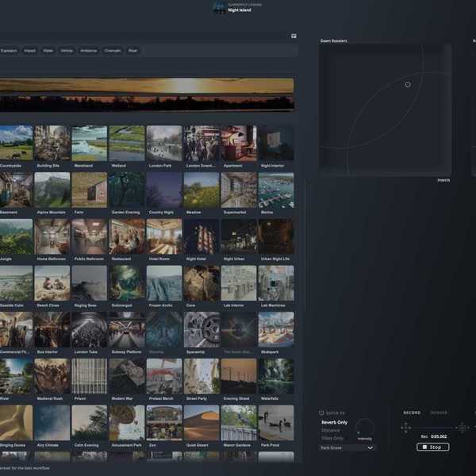
Task: Choose the Distance quick FX option
Action: [330, 431]
